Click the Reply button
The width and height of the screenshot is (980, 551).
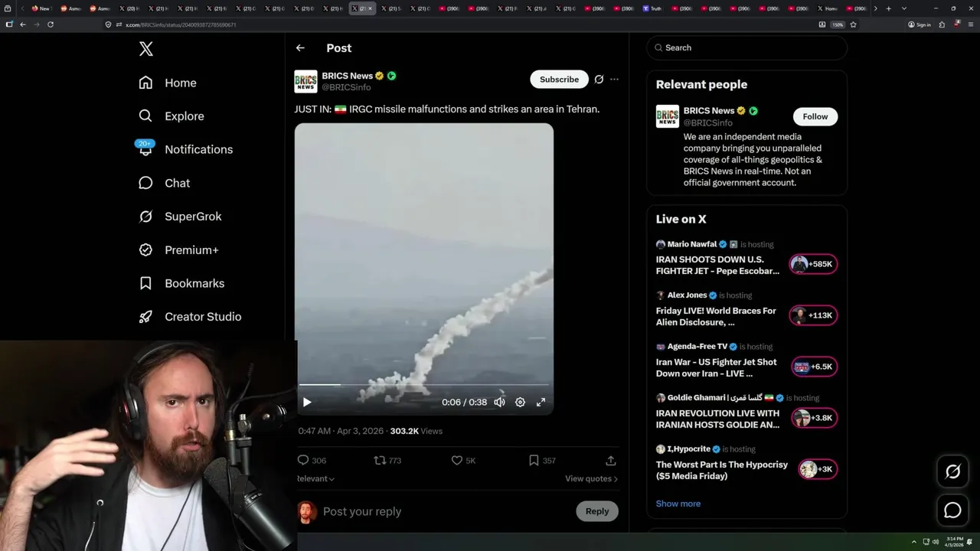point(597,511)
